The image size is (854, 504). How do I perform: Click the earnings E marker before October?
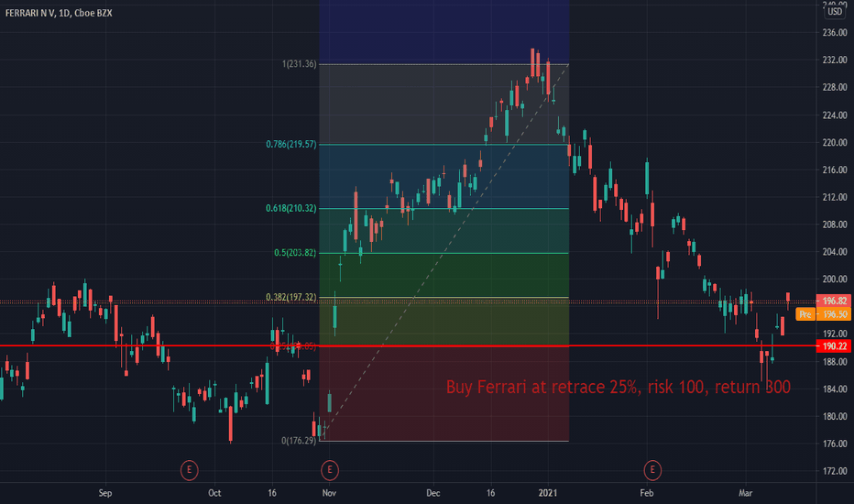pyautogui.click(x=189, y=470)
